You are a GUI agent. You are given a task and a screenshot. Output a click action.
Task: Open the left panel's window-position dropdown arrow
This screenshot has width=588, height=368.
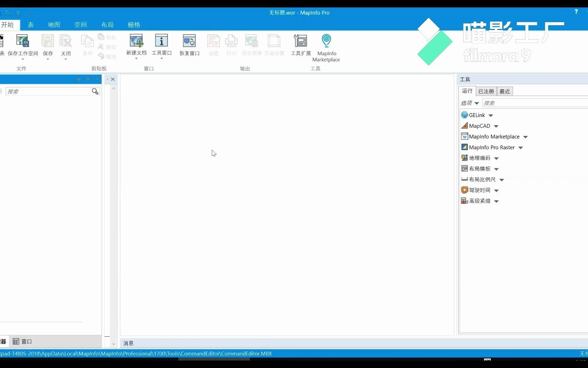point(79,79)
